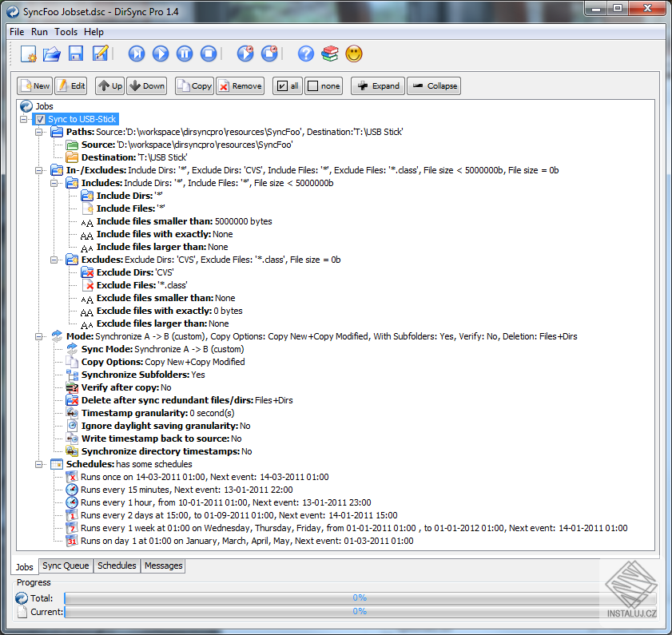
Task: Remove the selected job via Remove button
Action: [x=239, y=85]
